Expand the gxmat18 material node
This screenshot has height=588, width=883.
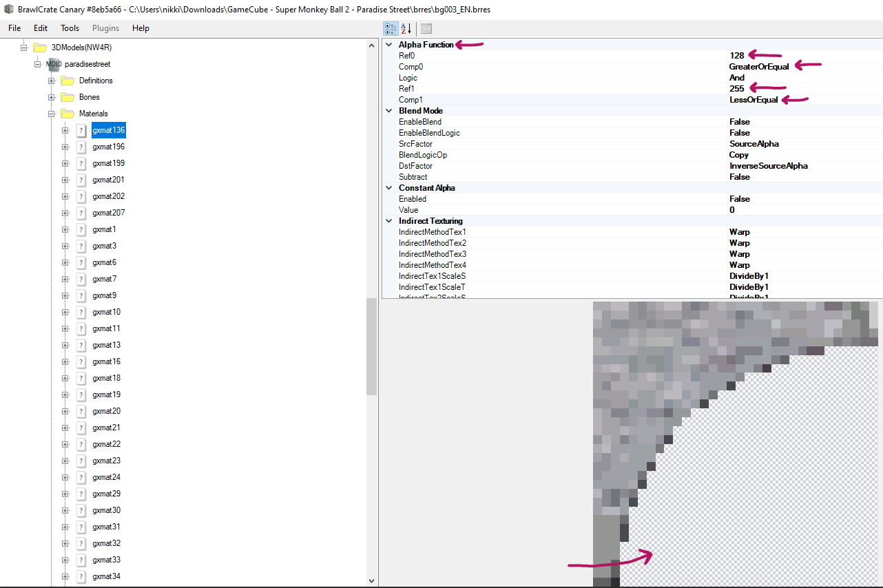pos(65,378)
